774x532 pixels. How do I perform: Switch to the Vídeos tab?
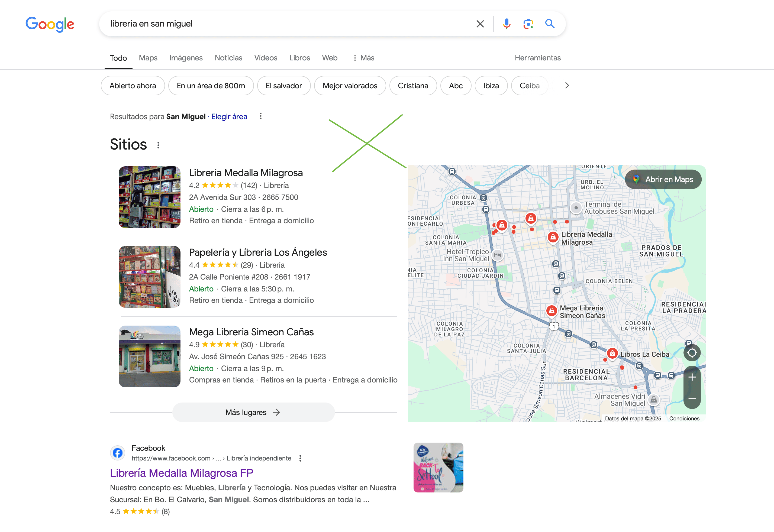coord(266,58)
